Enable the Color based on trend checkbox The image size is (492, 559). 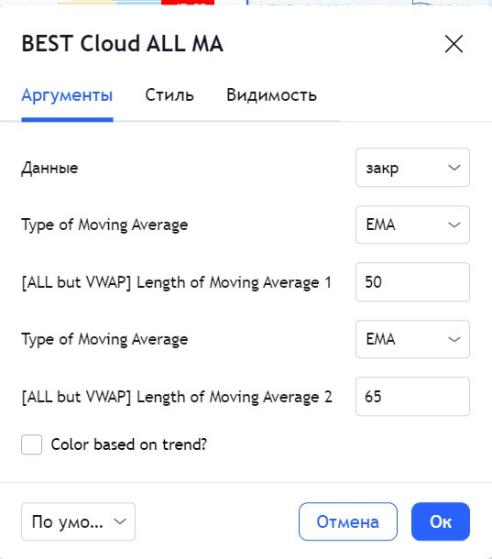click(x=31, y=444)
